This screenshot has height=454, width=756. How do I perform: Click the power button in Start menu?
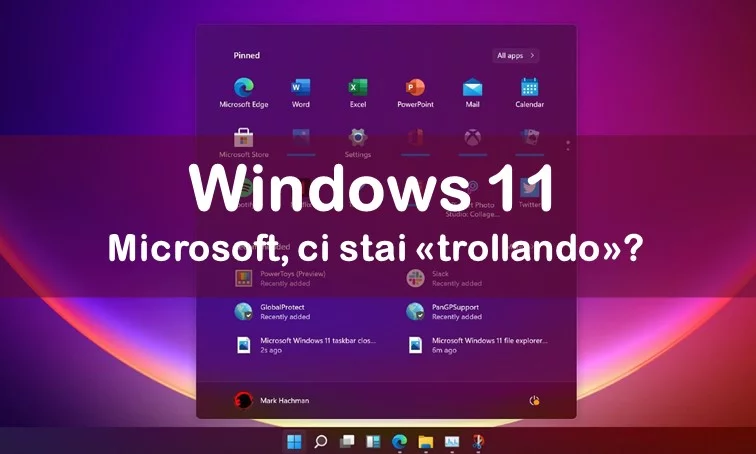534,400
